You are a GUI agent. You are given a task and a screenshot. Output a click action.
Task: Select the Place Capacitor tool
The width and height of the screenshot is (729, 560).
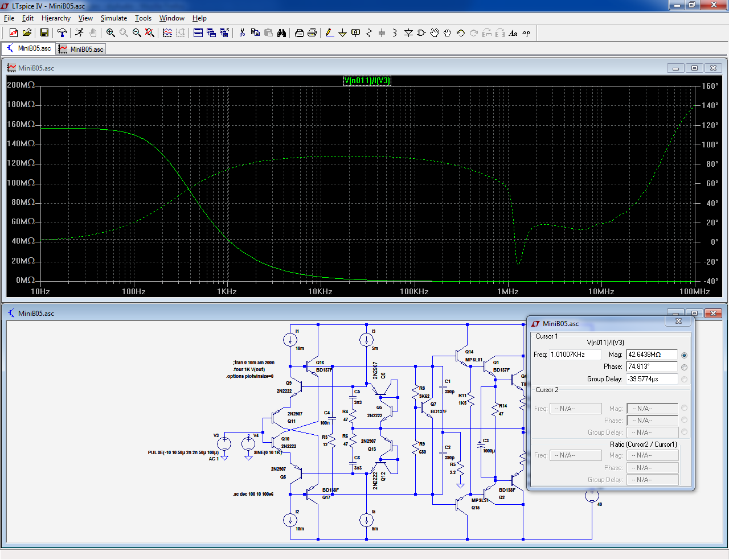click(382, 33)
